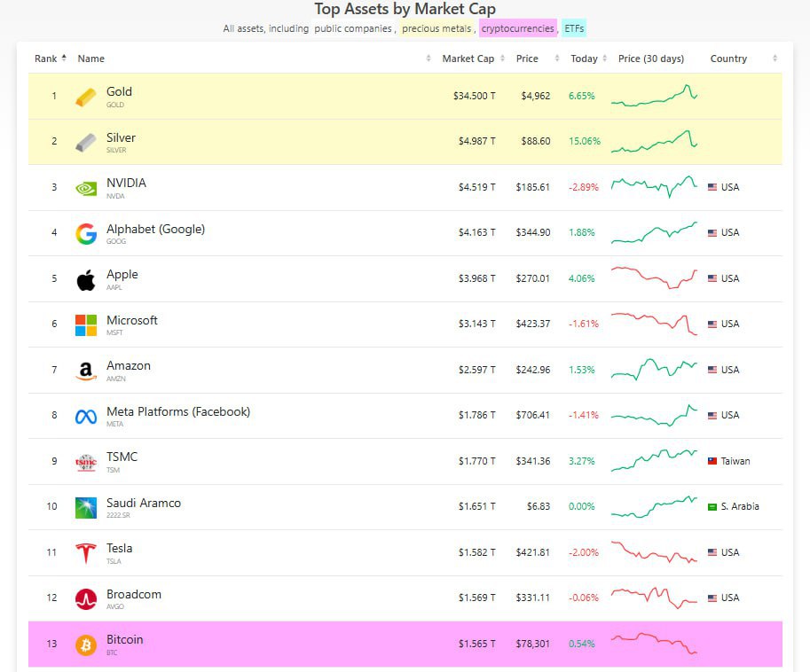Click the Microsoft logo icon
The height and width of the screenshot is (672, 810).
point(86,324)
